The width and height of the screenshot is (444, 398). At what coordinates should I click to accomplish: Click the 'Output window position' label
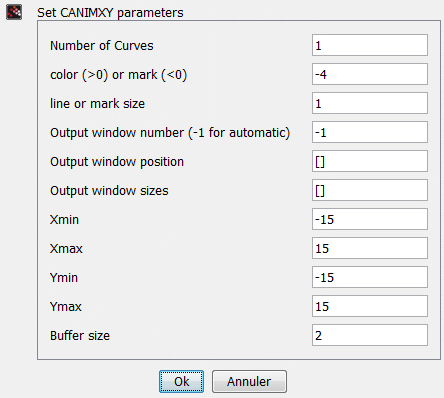click(x=117, y=162)
